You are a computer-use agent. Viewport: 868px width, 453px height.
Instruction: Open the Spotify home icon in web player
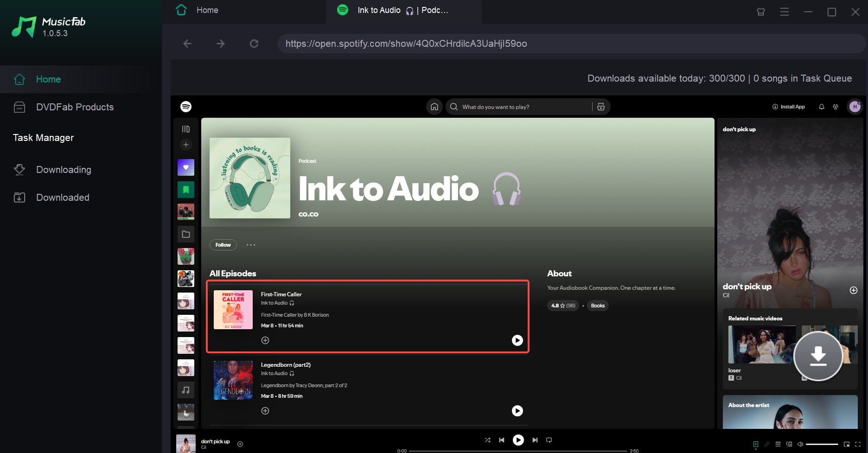click(x=434, y=107)
